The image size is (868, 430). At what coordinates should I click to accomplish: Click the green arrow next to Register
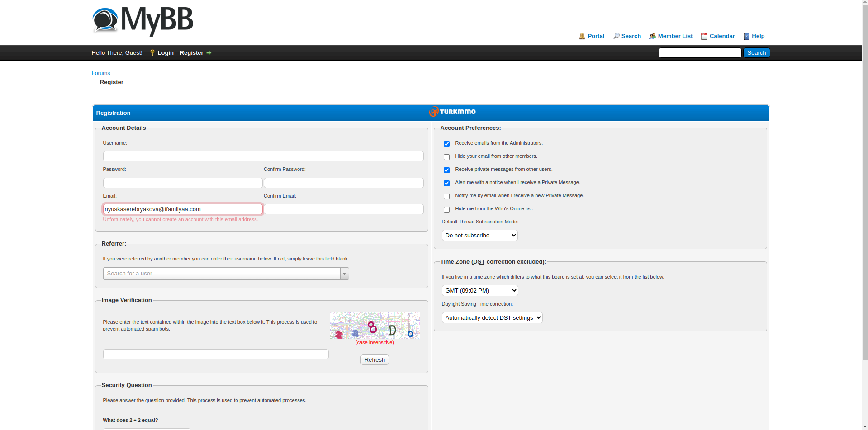209,53
